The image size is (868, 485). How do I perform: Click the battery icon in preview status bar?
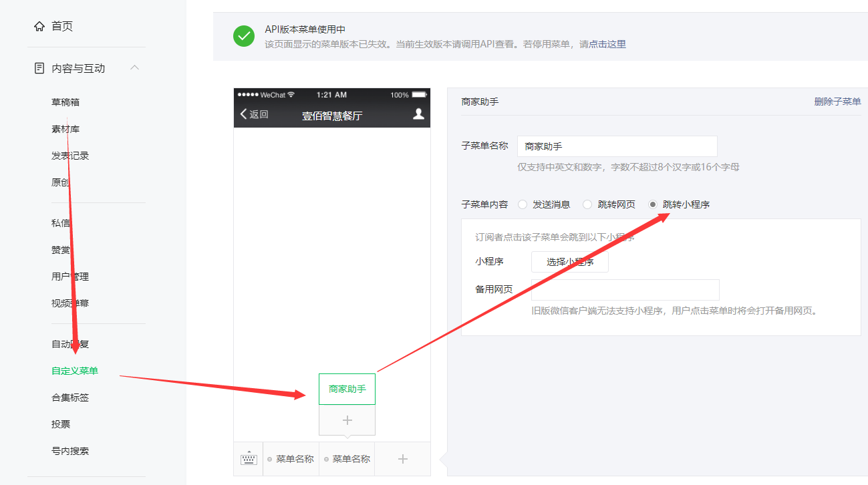[x=419, y=95]
